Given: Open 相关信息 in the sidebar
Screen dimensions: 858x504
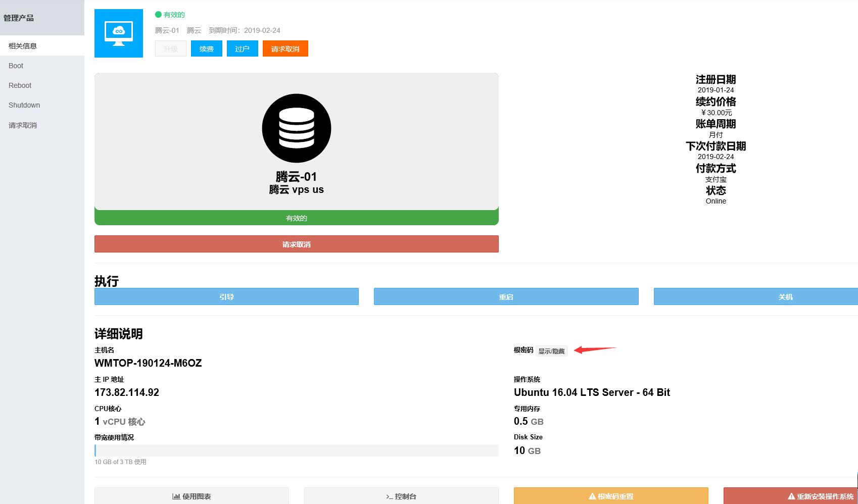Looking at the screenshot, I should [x=23, y=46].
